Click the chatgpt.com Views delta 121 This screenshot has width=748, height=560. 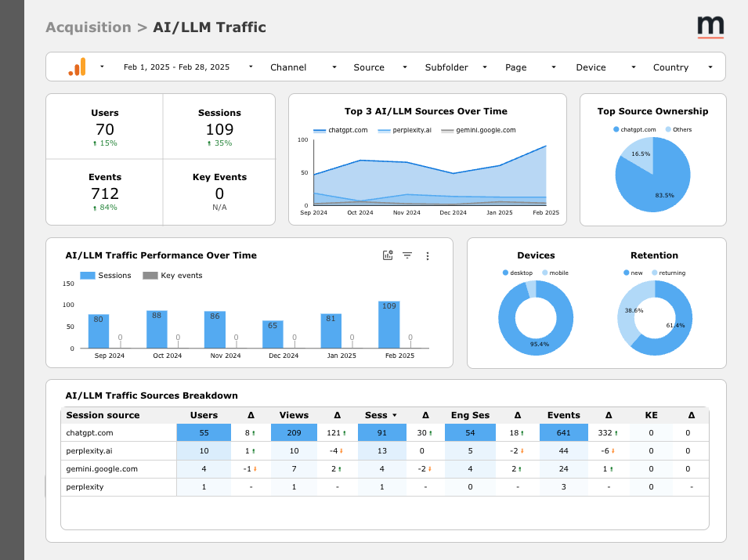click(x=336, y=432)
